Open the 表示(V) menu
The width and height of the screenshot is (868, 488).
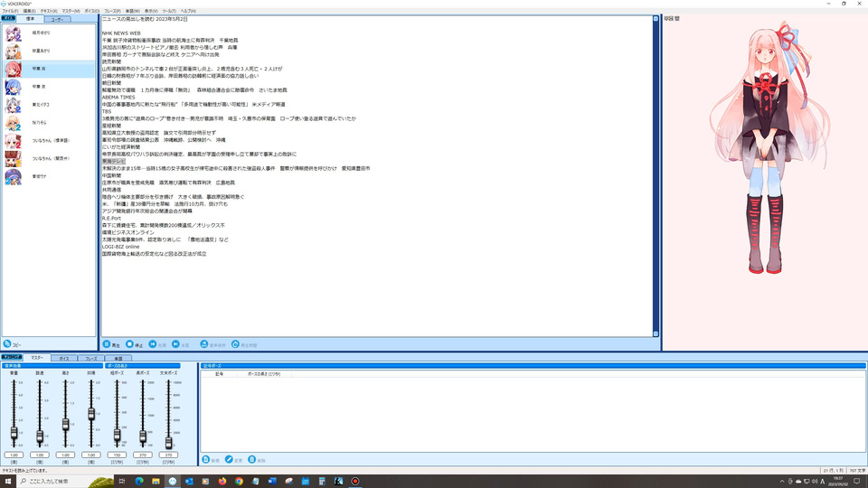coord(151,11)
